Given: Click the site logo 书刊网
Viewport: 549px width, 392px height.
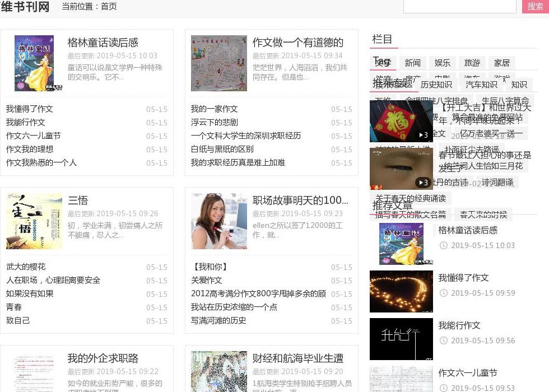Looking at the screenshot, I should (25, 6).
